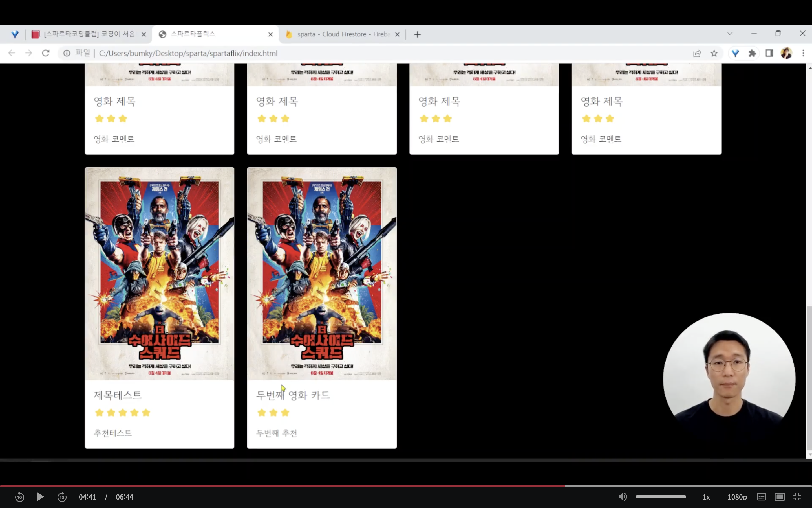
Task: Select the 스파르타플릭스 tab
Action: coord(215,34)
